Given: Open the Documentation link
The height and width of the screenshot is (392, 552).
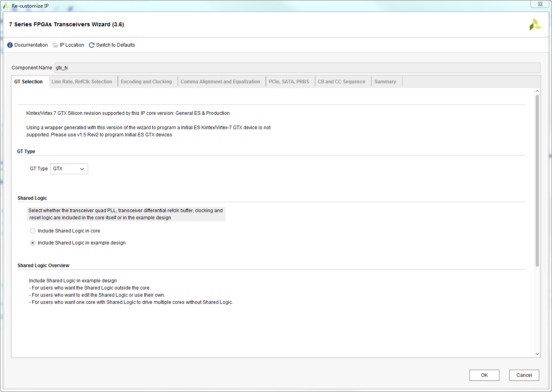Looking at the screenshot, I should coord(31,45).
